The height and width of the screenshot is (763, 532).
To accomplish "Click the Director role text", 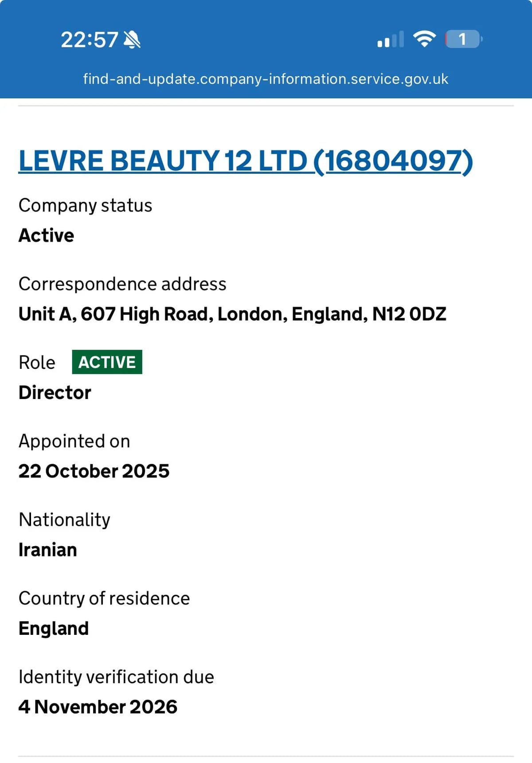I will coord(55,392).
